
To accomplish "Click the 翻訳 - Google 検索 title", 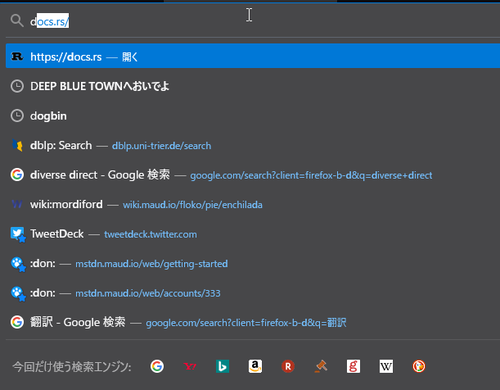I will 78,322.
